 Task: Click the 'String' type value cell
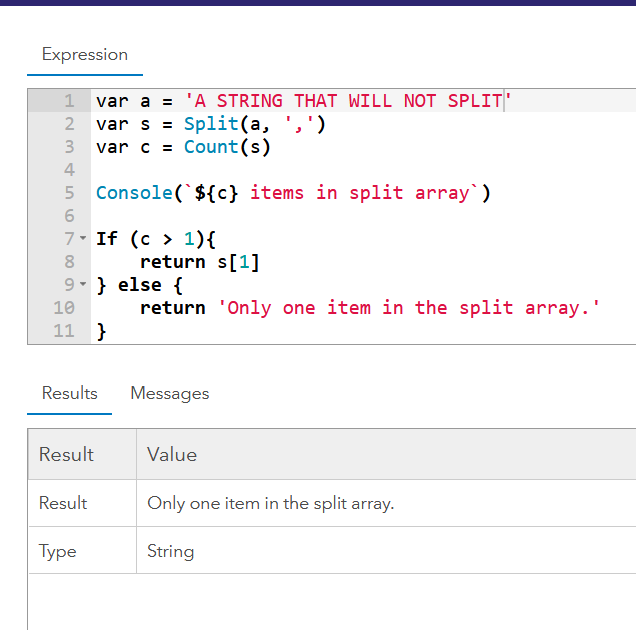tap(171, 551)
